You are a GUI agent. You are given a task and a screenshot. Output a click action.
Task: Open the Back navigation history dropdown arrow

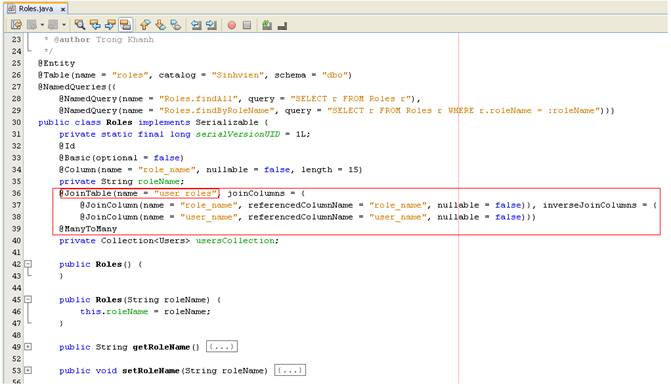click(42, 25)
